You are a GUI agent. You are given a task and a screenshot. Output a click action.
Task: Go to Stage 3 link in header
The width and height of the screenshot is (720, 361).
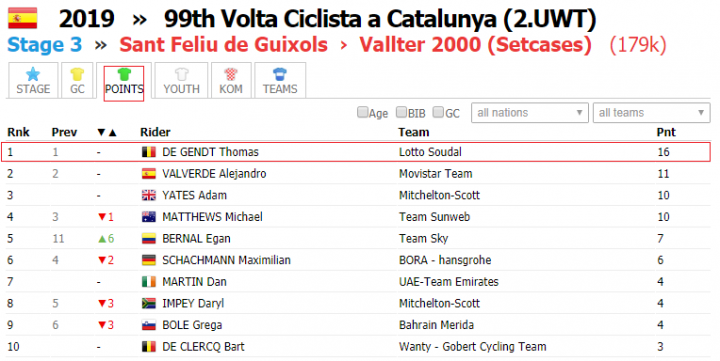[45, 45]
